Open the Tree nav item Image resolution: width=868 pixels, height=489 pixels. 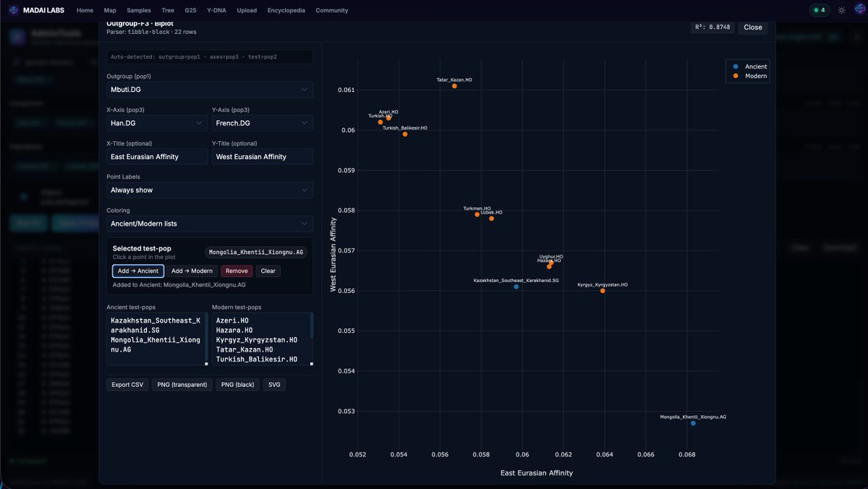(x=168, y=10)
